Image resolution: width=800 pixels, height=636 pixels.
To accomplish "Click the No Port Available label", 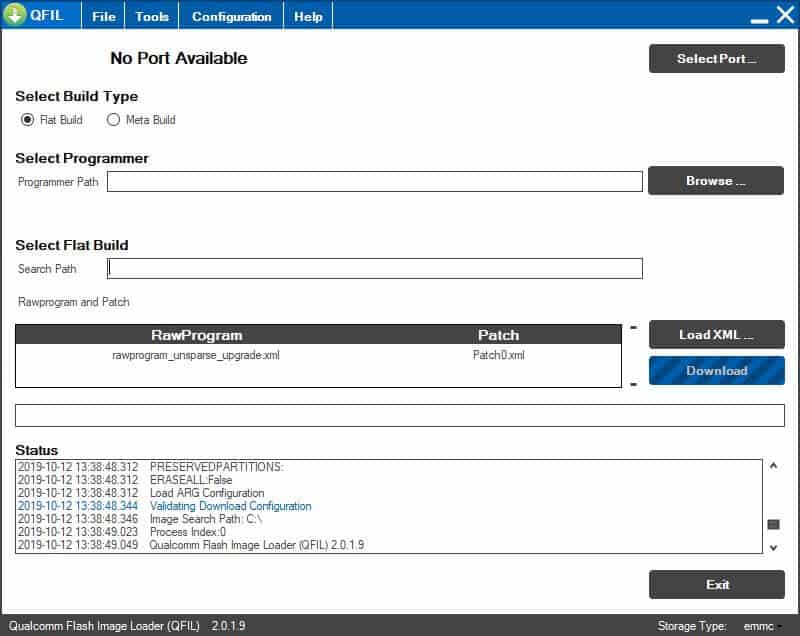I will click(x=179, y=58).
